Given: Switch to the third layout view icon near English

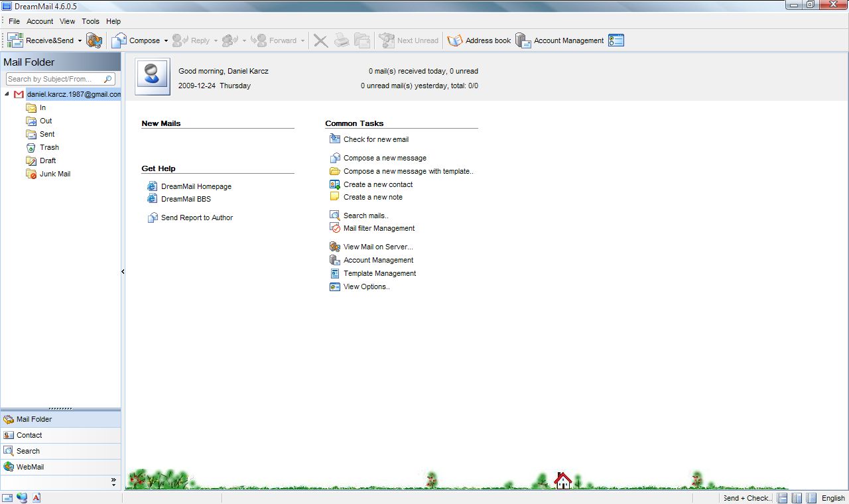Looking at the screenshot, I should (x=811, y=498).
